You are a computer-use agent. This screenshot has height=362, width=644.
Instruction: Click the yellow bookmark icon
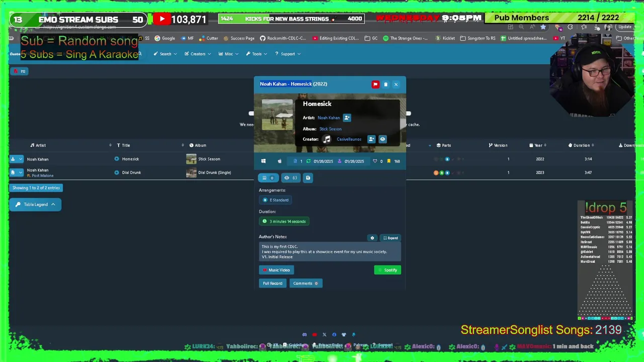pyautogui.click(x=388, y=161)
